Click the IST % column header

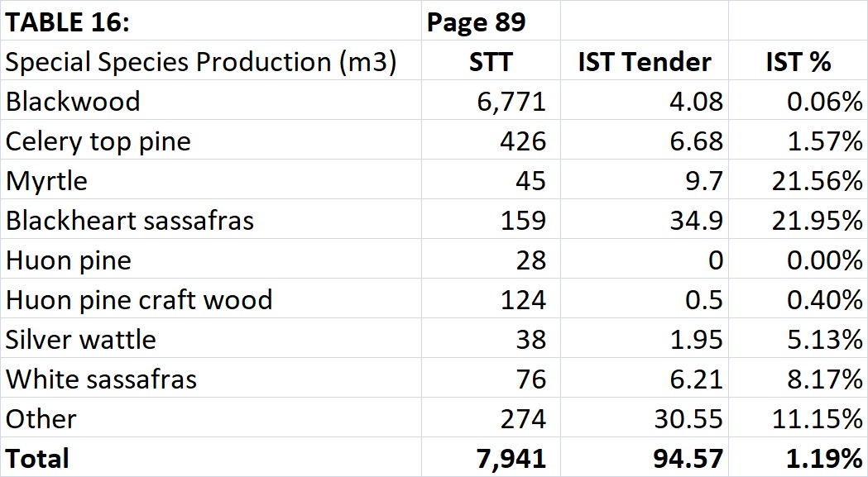click(798, 62)
